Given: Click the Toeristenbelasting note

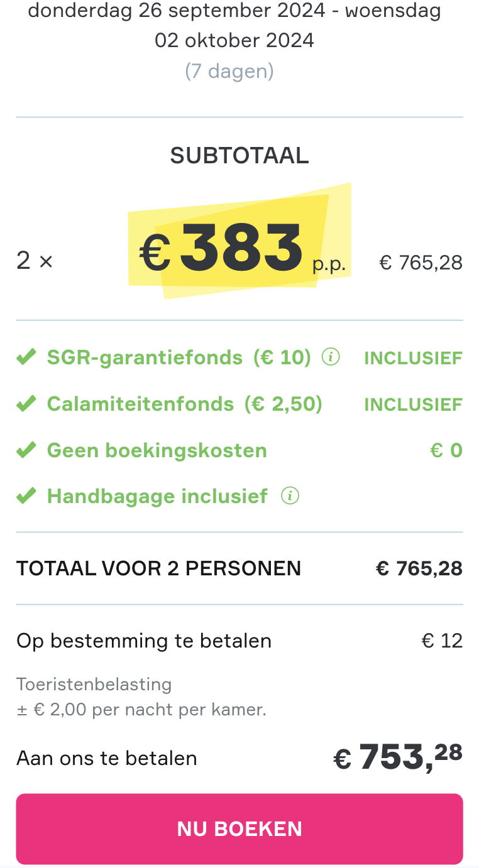Looking at the screenshot, I should pyautogui.click(x=141, y=697).
